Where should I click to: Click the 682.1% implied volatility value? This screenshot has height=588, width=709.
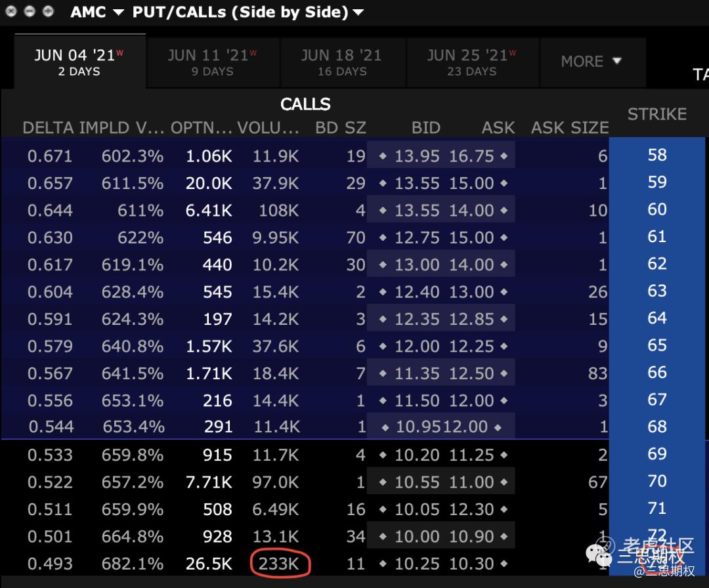point(133,564)
